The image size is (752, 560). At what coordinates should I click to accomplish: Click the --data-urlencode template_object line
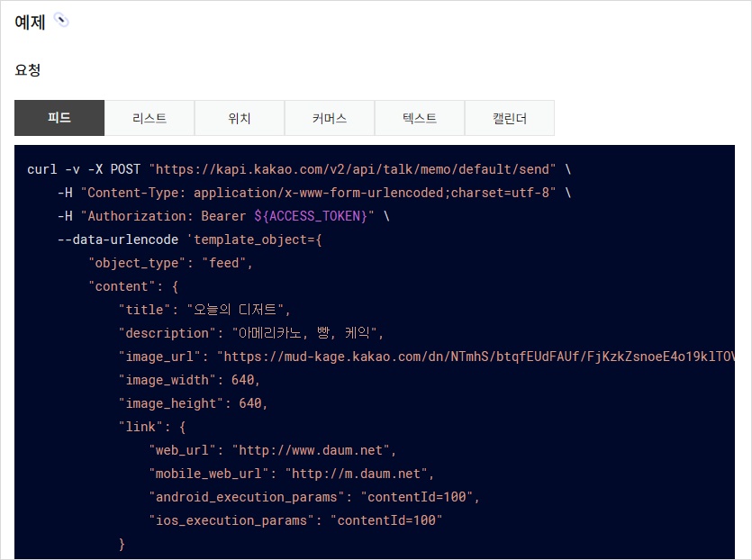coord(189,239)
